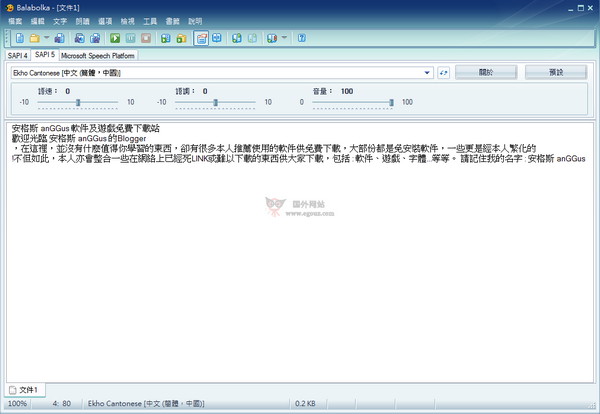Click the 預設 button

point(556,72)
